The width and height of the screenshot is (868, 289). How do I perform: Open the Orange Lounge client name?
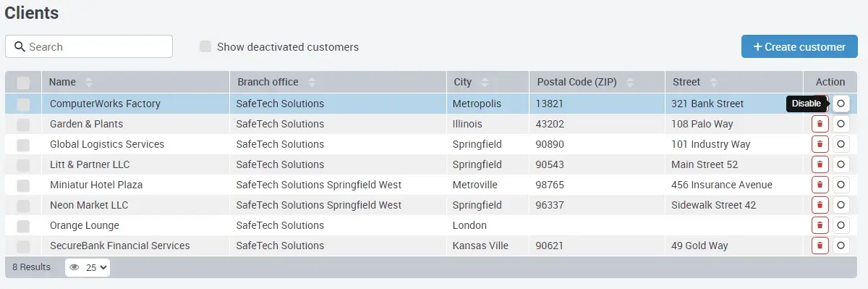tap(85, 225)
